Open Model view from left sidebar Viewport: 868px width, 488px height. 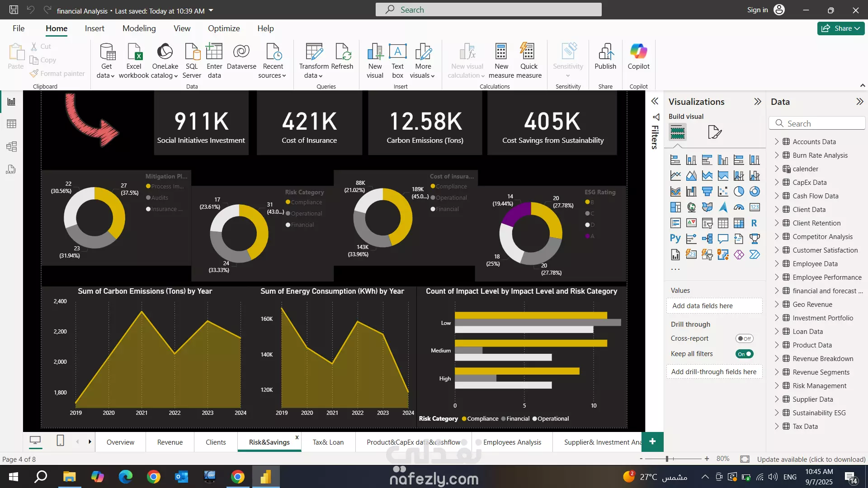[11, 146]
